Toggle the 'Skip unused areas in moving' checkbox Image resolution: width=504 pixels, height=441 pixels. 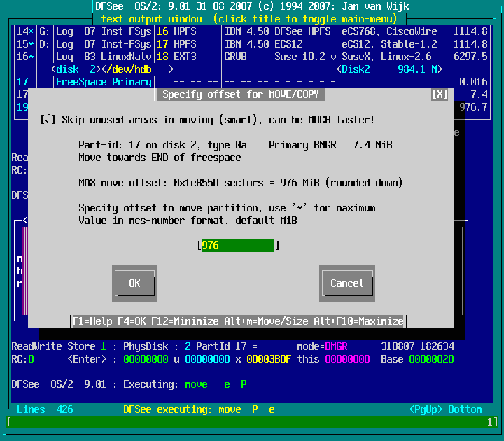tap(48, 120)
